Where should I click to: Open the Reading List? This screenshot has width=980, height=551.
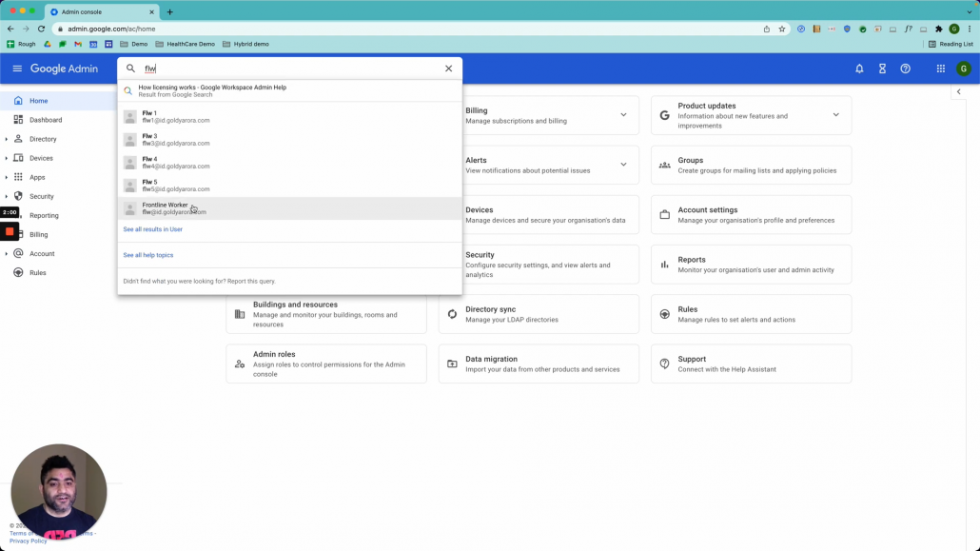(x=951, y=45)
